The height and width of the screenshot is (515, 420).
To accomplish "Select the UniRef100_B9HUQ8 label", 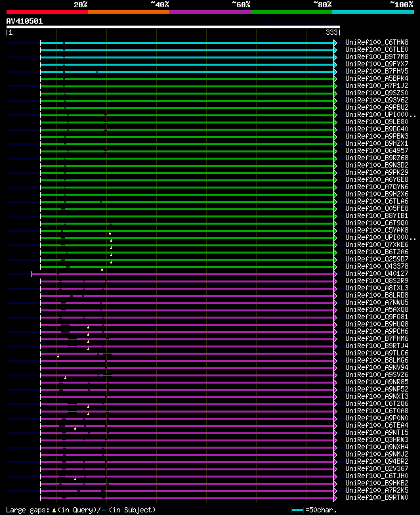I will point(377,325).
